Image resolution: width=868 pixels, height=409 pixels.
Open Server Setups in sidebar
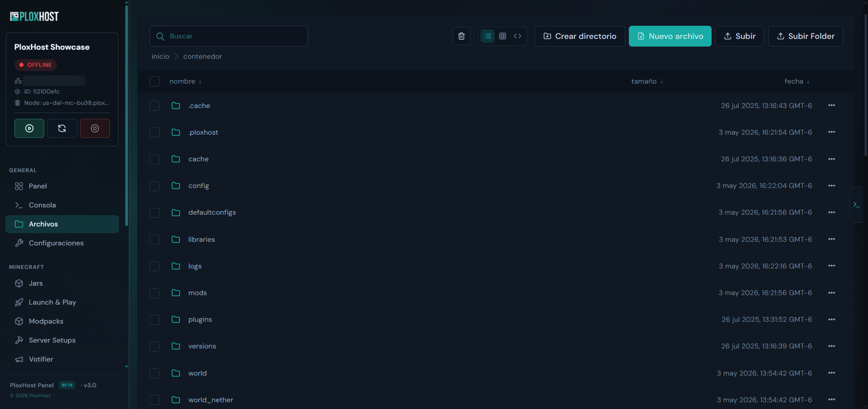coord(62,340)
